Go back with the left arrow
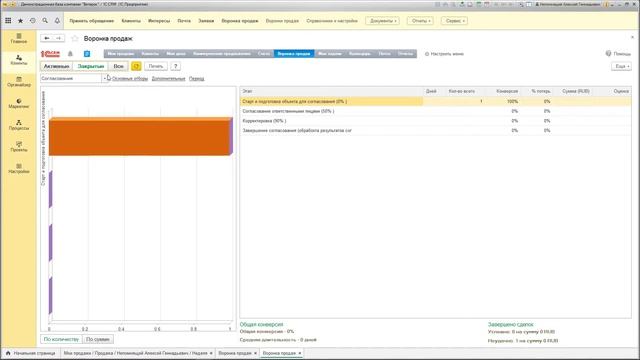640x360 pixels. click(47, 38)
